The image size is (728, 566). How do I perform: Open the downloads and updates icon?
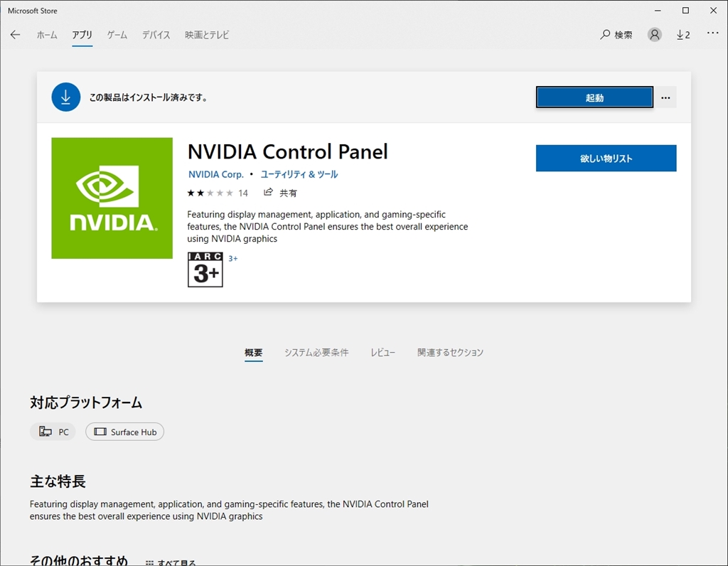point(682,35)
